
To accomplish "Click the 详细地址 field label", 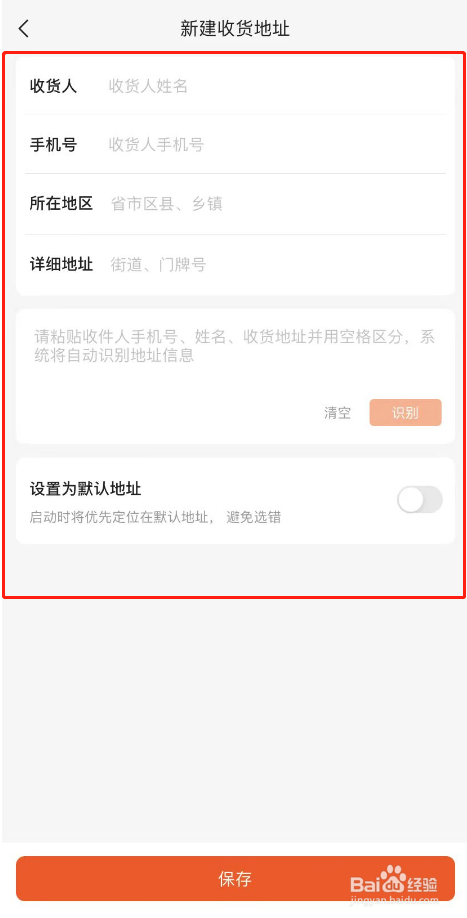I will tap(61, 265).
